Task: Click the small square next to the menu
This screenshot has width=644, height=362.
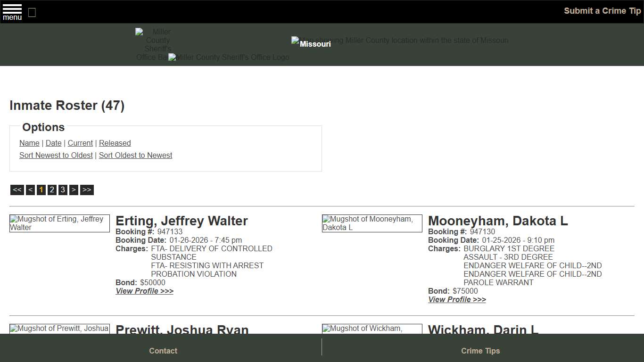Action: (32, 13)
